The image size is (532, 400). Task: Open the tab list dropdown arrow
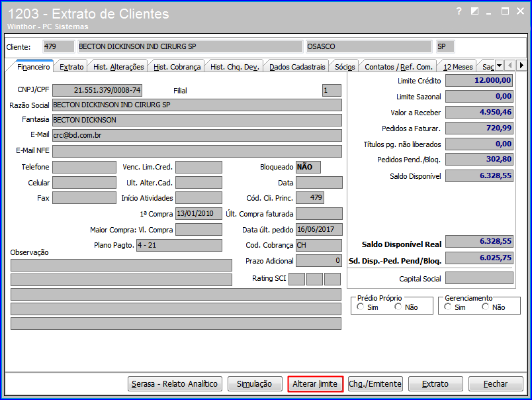pyautogui.click(x=499, y=65)
